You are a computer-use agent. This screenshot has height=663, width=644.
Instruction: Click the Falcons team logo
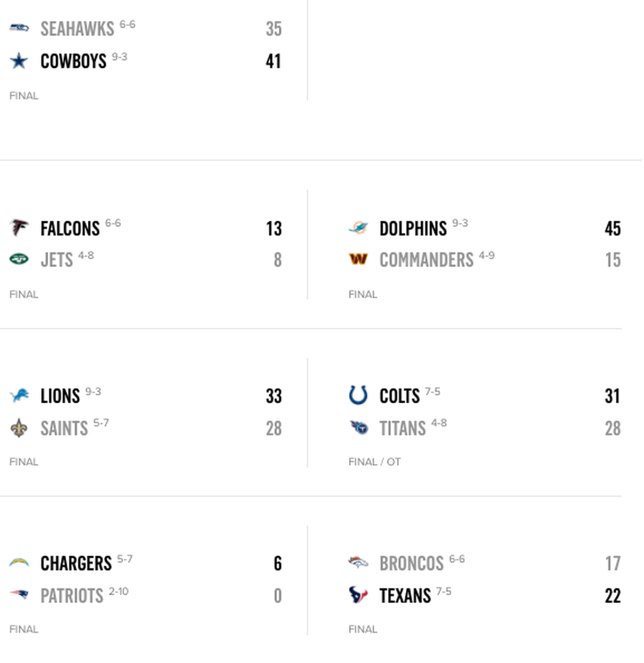[19, 228]
